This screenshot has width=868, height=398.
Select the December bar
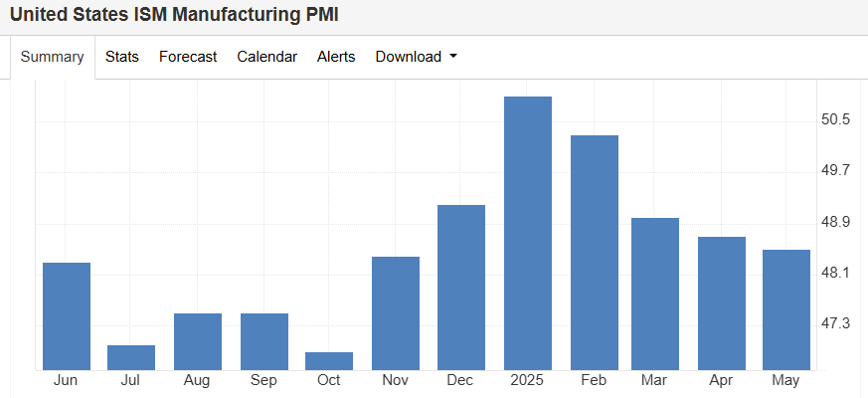461,288
